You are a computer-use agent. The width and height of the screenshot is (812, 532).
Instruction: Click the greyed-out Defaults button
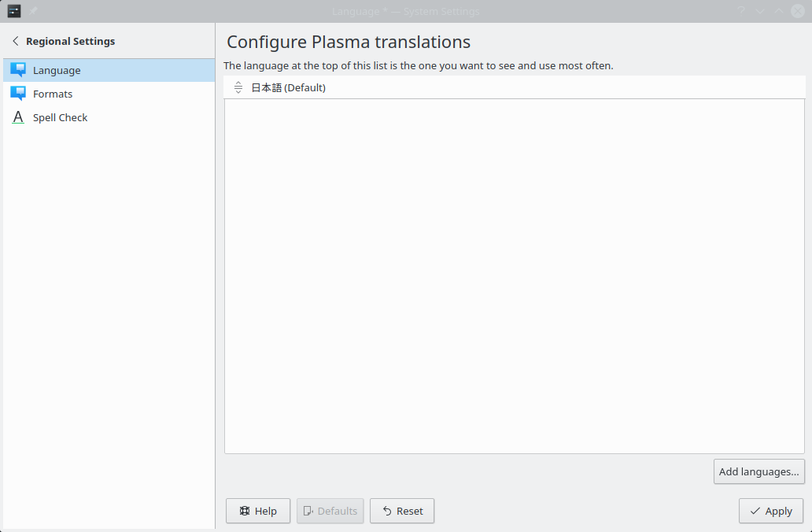(x=330, y=511)
